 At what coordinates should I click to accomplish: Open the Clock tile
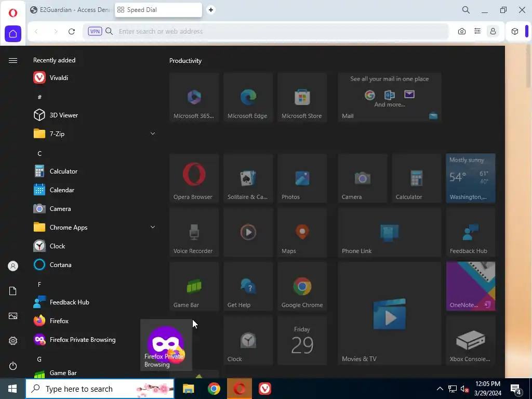pyautogui.click(x=248, y=340)
